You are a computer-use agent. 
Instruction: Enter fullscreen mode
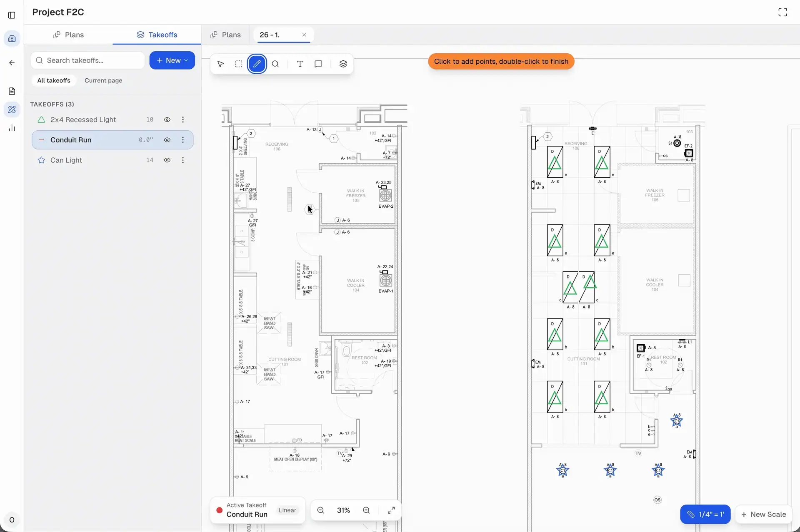pos(782,12)
